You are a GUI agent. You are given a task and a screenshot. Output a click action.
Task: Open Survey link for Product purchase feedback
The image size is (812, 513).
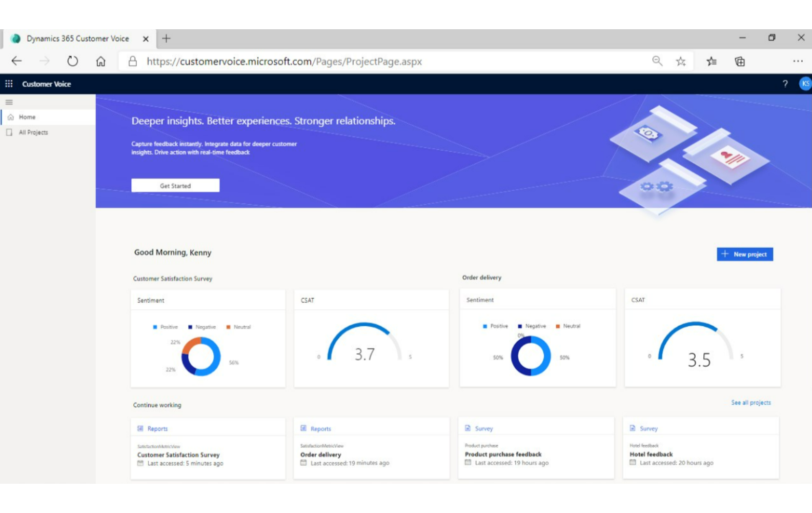tap(484, 428)
